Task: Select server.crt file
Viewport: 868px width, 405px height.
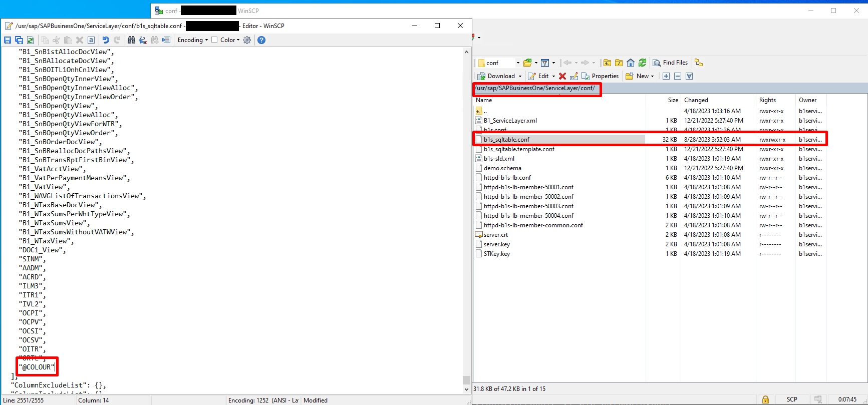Action: point(495,235)
